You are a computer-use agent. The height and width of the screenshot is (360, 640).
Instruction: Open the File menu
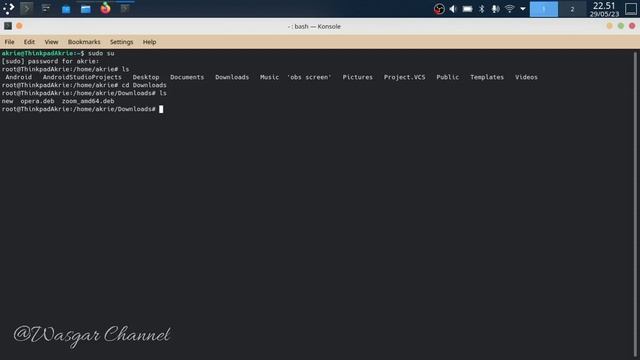(x=9, y=42)
